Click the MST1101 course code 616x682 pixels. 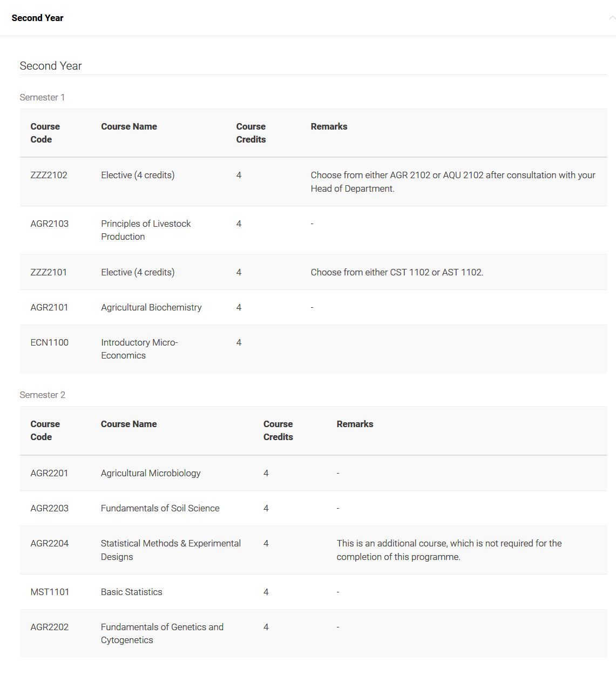tap(50, 592)
